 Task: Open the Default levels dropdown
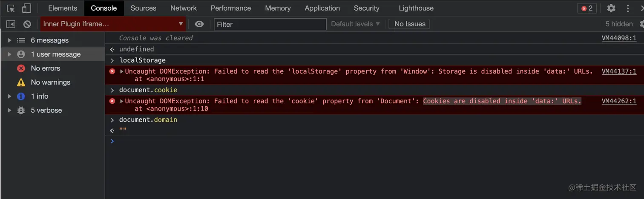pos(355,24)
